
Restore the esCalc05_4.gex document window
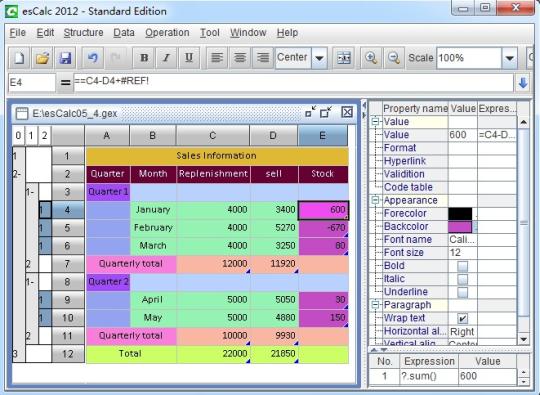[x=311, y=113]
